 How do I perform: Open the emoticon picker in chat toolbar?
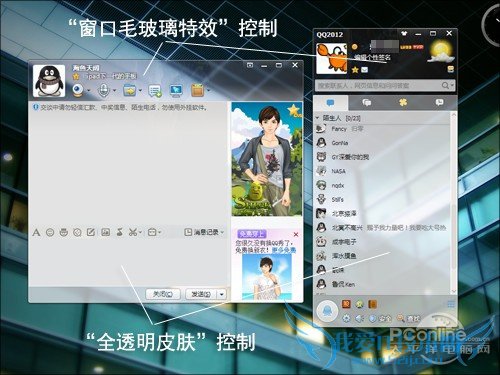coord(50,232)
